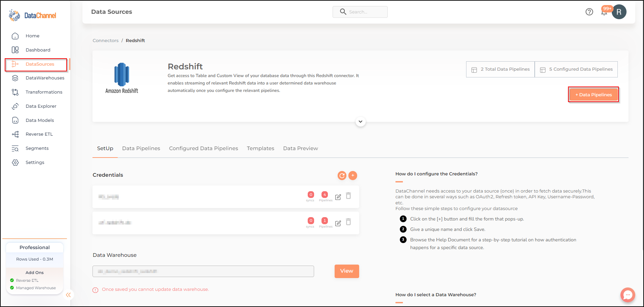Screen dimensions: 644x307
Task: Open Settings from the sidebar
Action: pyautogui.click(x=35, y=163)
